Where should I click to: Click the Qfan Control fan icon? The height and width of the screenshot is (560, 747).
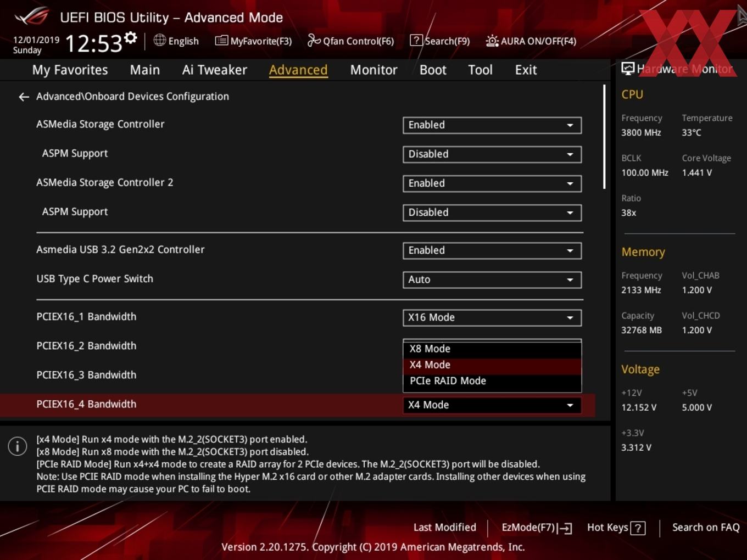314,40
